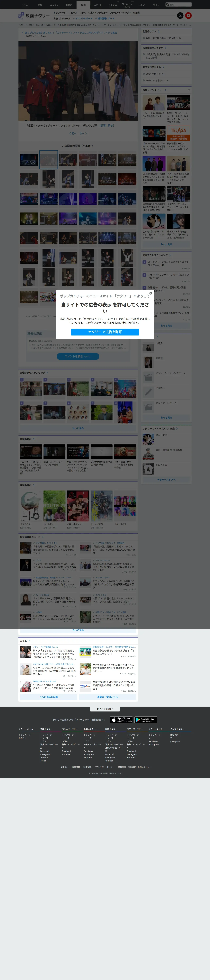This screenshot has width=210, height=980.
Task: Open 運営会社 footer link
Action: point(64,767)
